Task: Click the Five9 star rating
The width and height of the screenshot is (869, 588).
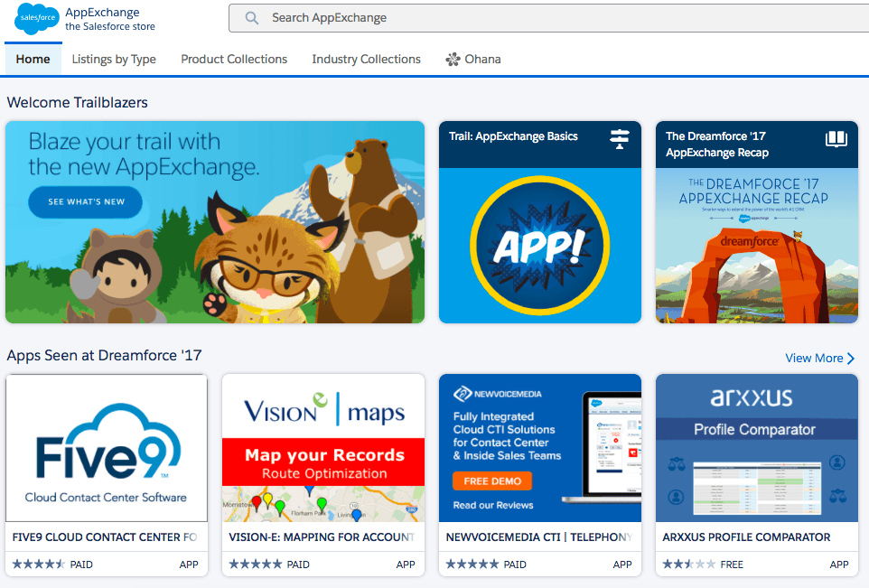Action: tap(38, 565)
